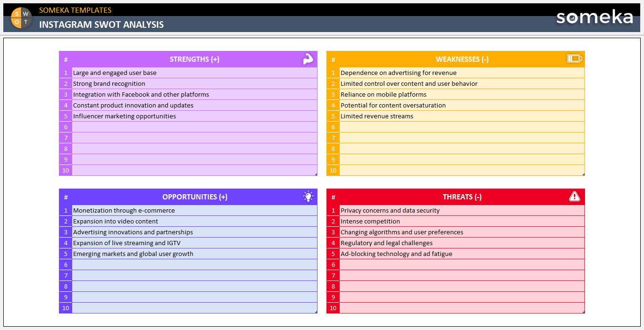Click the INSTAGRAM SWOT ANALYSIS title
Screen dimensions: 644x330
(x=101, y=25)
